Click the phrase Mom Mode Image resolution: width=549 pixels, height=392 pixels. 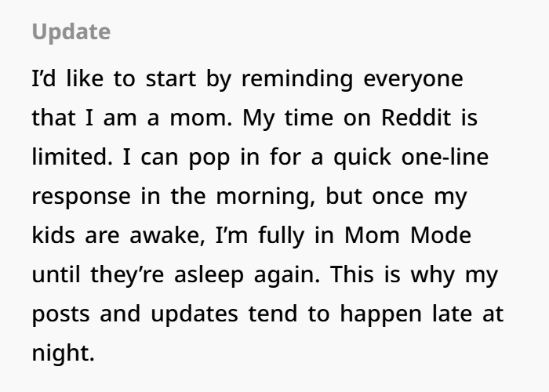[408, 235]
